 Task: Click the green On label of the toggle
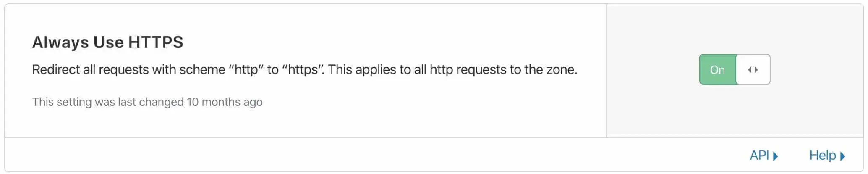[x=717, y=70]
